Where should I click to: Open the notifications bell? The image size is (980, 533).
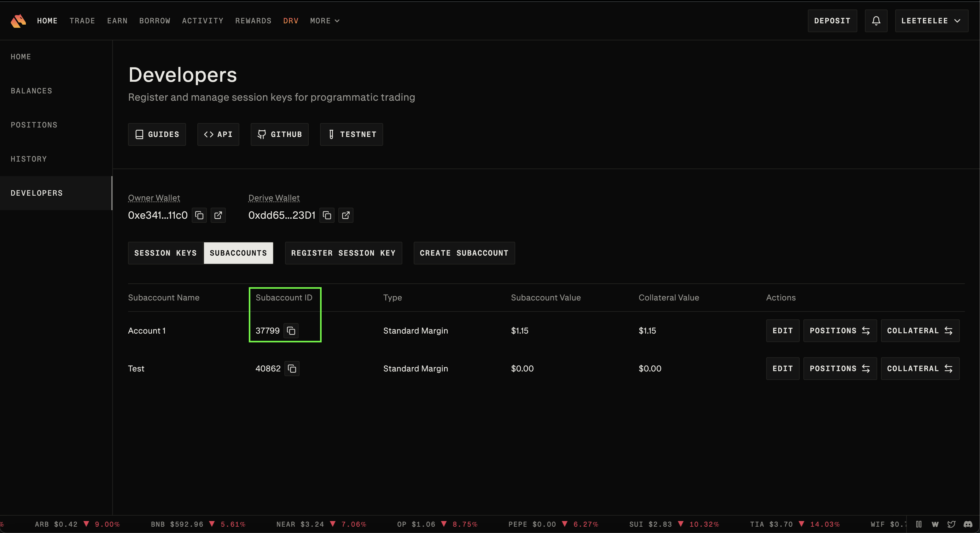[x=876, y=21]
